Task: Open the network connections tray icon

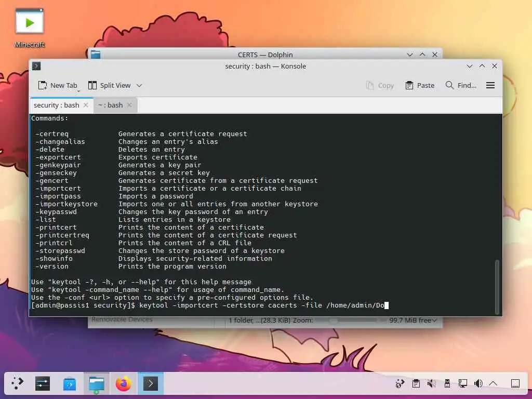Action: click(x=463, y=384)
